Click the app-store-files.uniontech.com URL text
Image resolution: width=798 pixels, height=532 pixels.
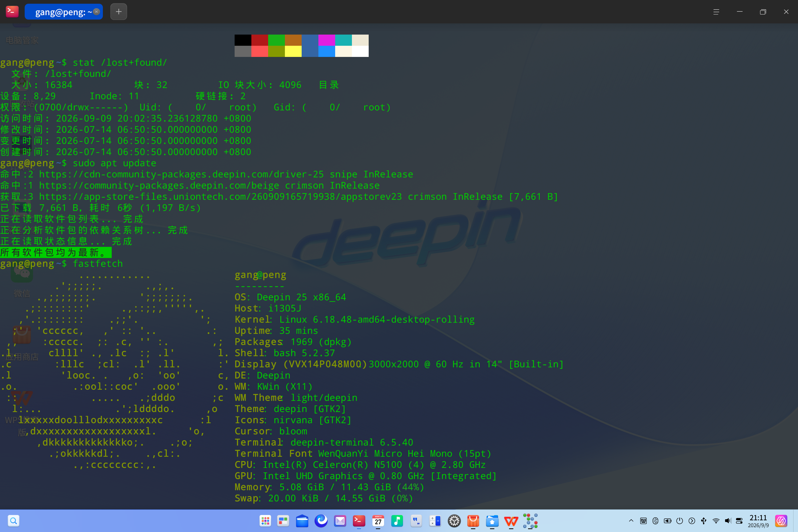pyautogui.click(x=220, y=197)
